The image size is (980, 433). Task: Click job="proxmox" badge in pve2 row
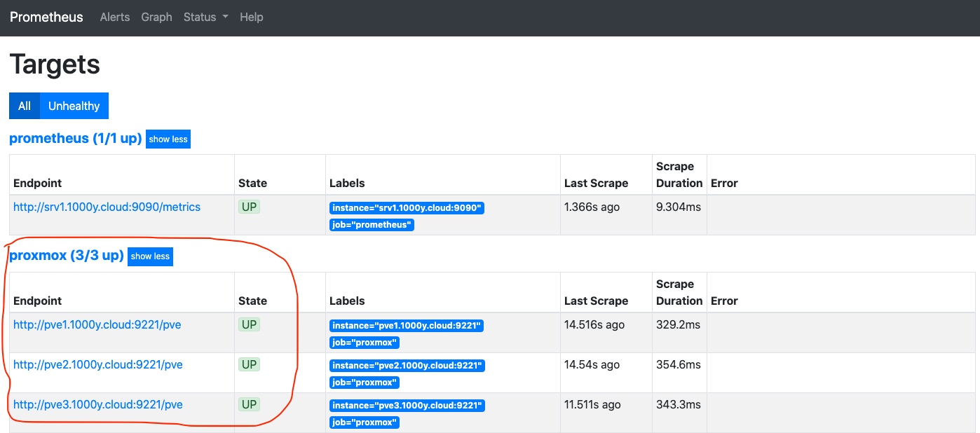(365, 383)
